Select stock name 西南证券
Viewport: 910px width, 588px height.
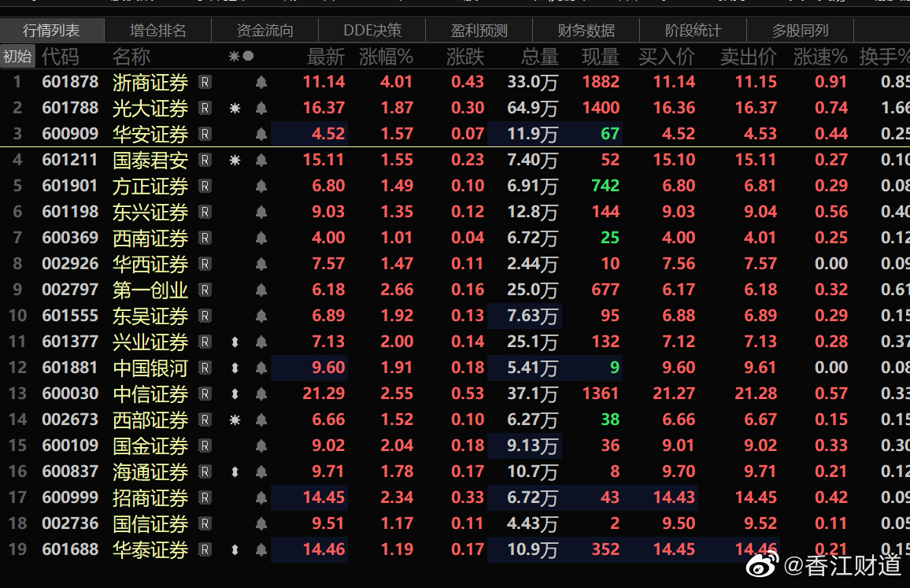(150, 238)
